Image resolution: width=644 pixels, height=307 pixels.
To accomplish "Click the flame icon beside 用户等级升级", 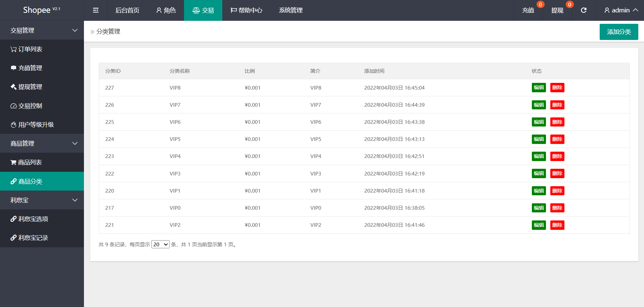I will 13,125.
